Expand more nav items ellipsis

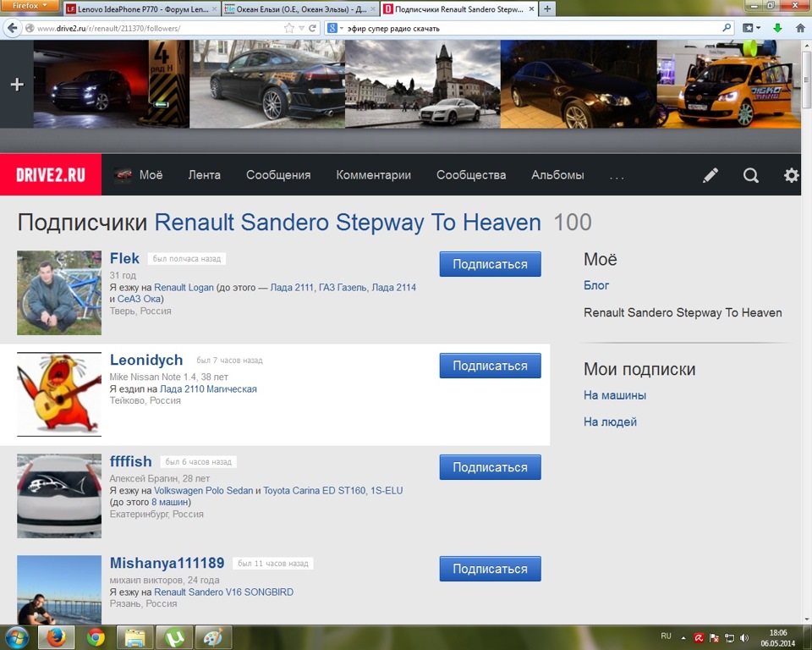617,176
